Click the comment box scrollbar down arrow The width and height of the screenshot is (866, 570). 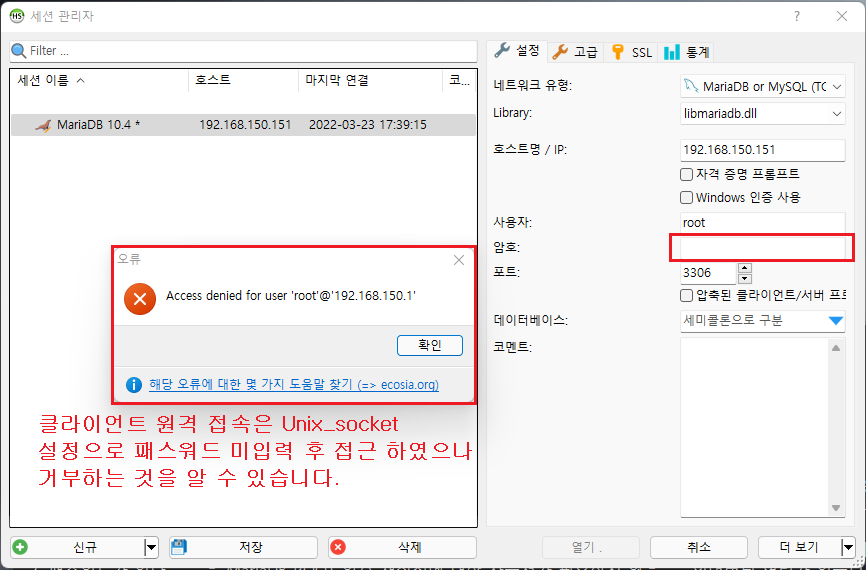click(836, 508)
